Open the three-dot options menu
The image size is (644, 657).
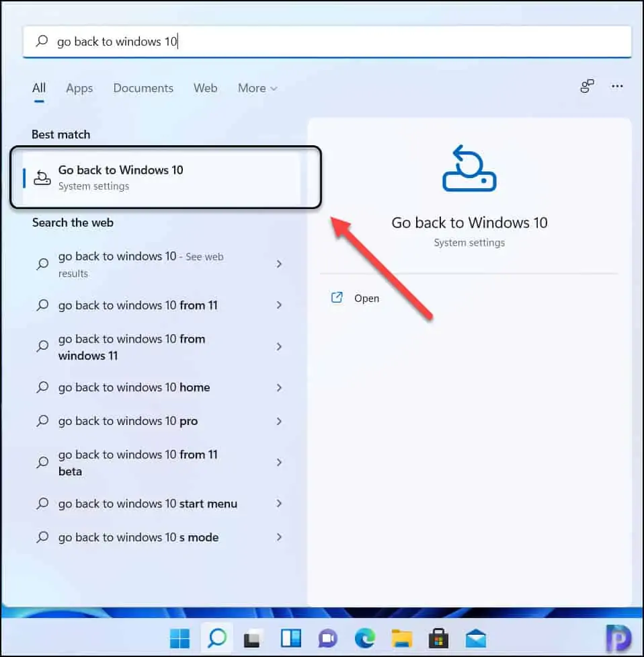(617, 86)
